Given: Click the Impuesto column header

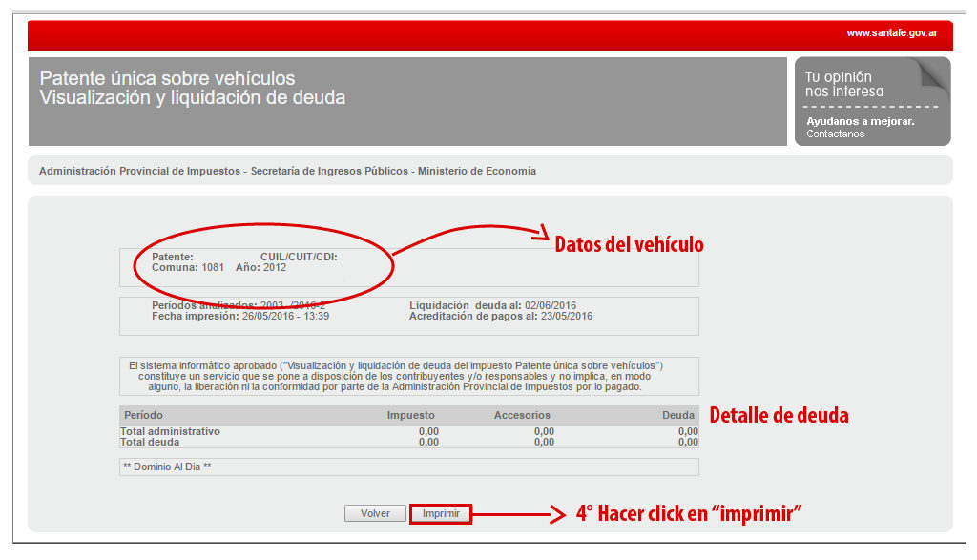Looking at the screenshot, I should (x=410, y=416).
